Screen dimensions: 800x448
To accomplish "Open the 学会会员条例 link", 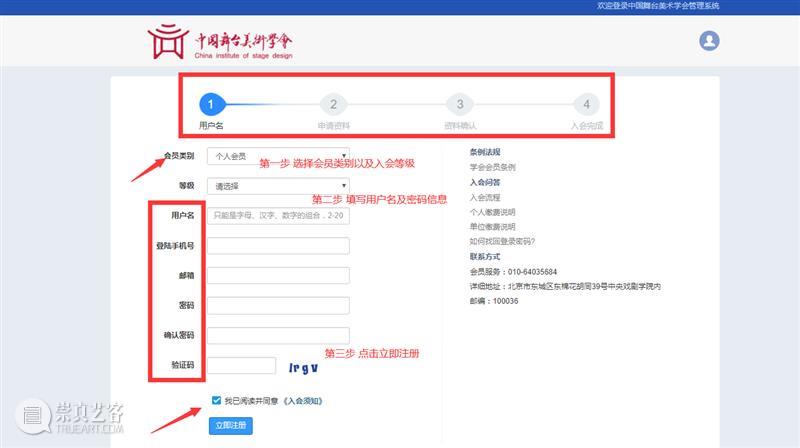I will (x=492, y=167).
